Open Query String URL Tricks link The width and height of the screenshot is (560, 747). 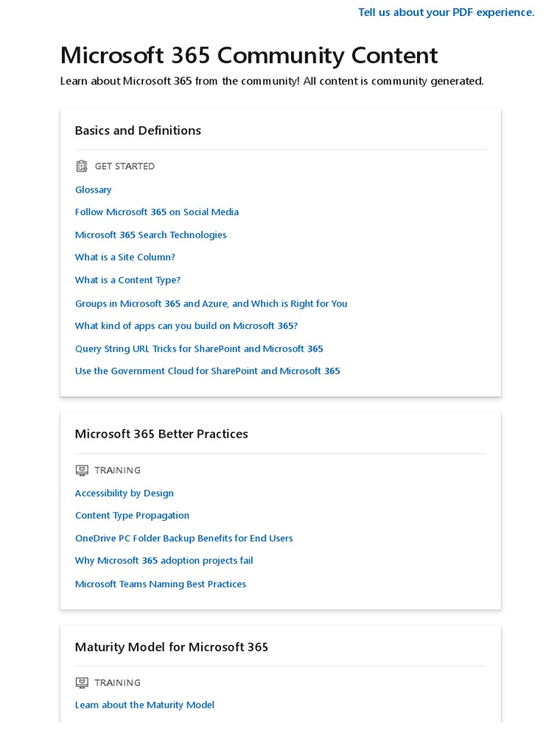click(199, 349)
